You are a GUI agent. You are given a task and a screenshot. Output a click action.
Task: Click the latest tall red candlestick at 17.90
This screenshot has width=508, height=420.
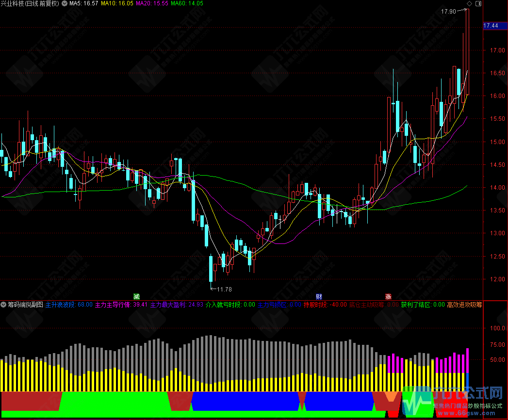pos(467,52)
